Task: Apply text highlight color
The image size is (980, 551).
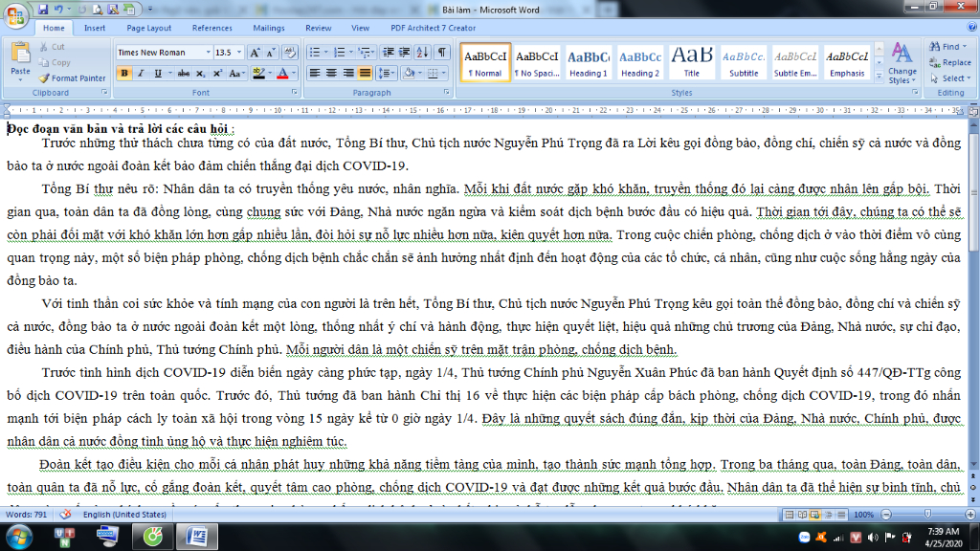Action: pos(258,74)
